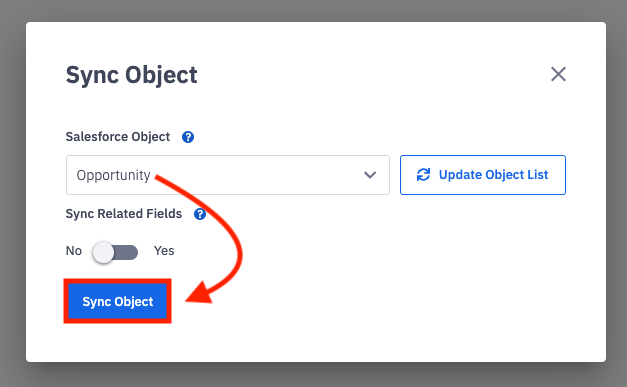Click the Sync Object dialog heading
This screenshot has width=627, height=387.
coord(132,75)
